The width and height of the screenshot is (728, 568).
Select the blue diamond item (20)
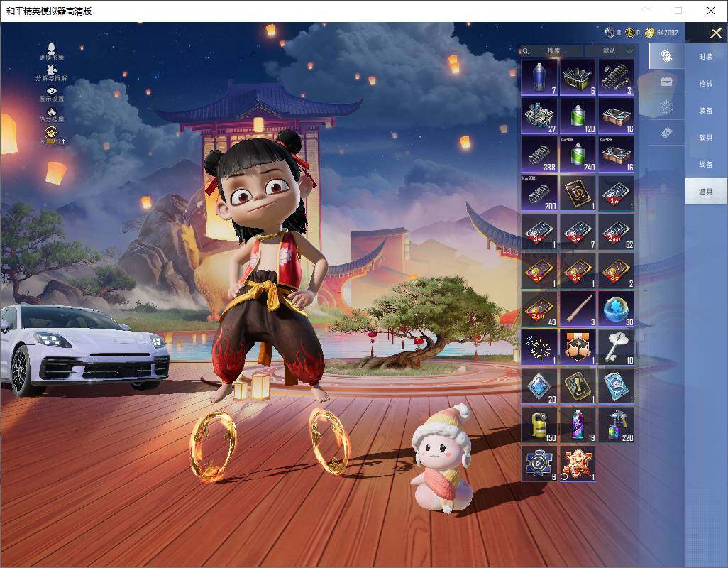tap(539, 386)
